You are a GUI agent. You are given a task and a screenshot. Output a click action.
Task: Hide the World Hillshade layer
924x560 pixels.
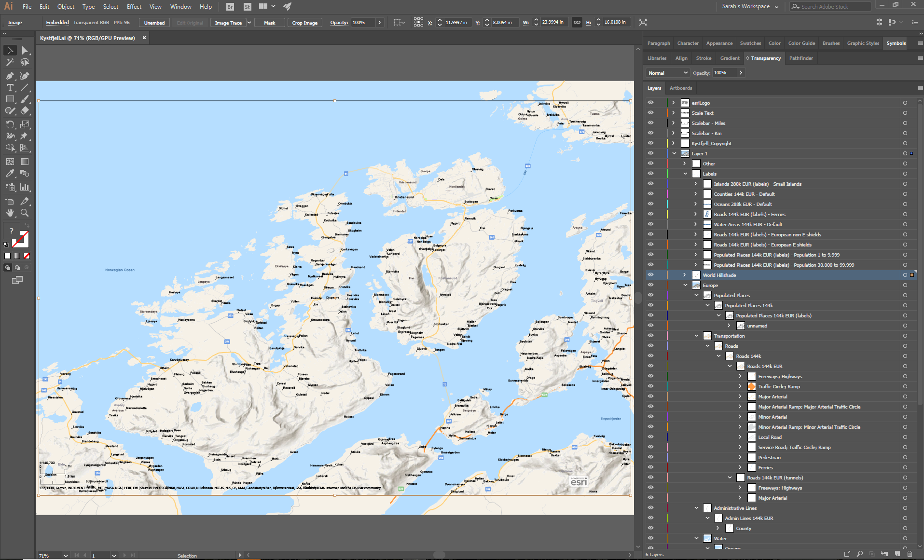click(x=650, y=275)
